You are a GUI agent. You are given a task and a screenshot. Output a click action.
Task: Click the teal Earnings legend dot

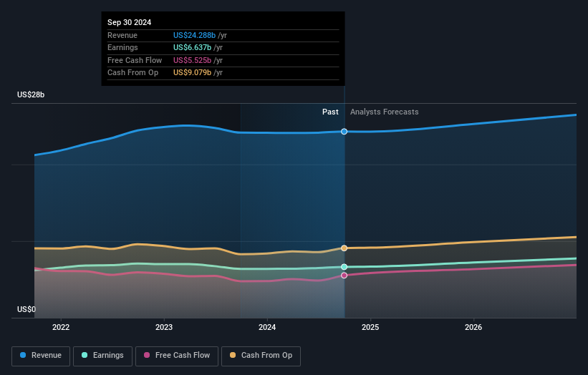click(x=85, y=355)
